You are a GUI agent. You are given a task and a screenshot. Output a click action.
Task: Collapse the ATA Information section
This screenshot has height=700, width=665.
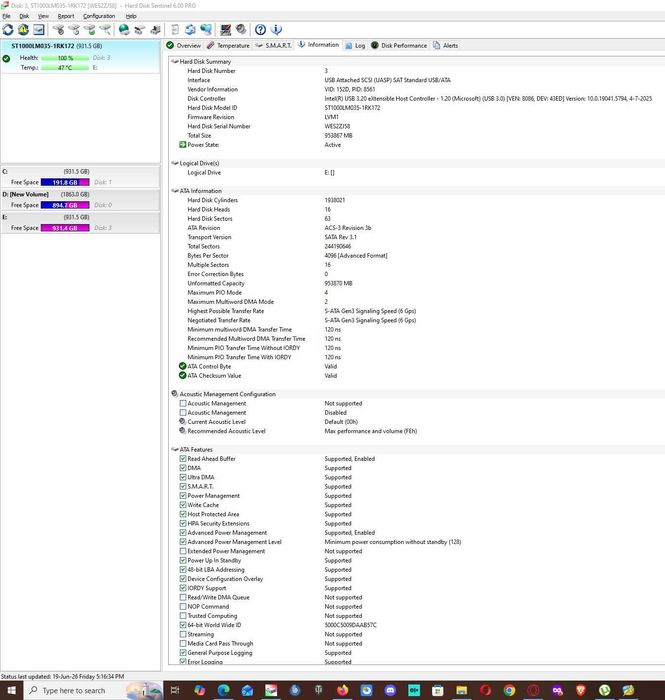pos(175,191)
